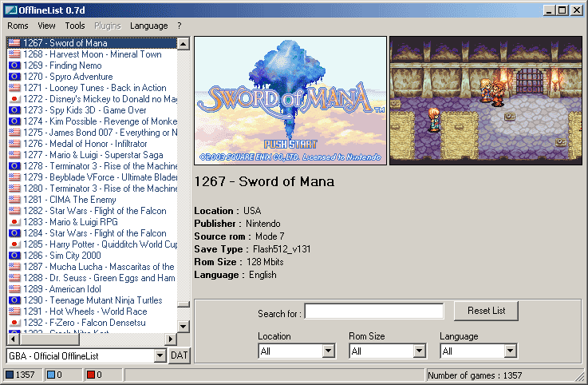Image resolution: width=588 pixels, height=385 pixels.
Task: Click the Japan flag icon beside Mario & Luigi RPG
Action: (x=14, y=222)
